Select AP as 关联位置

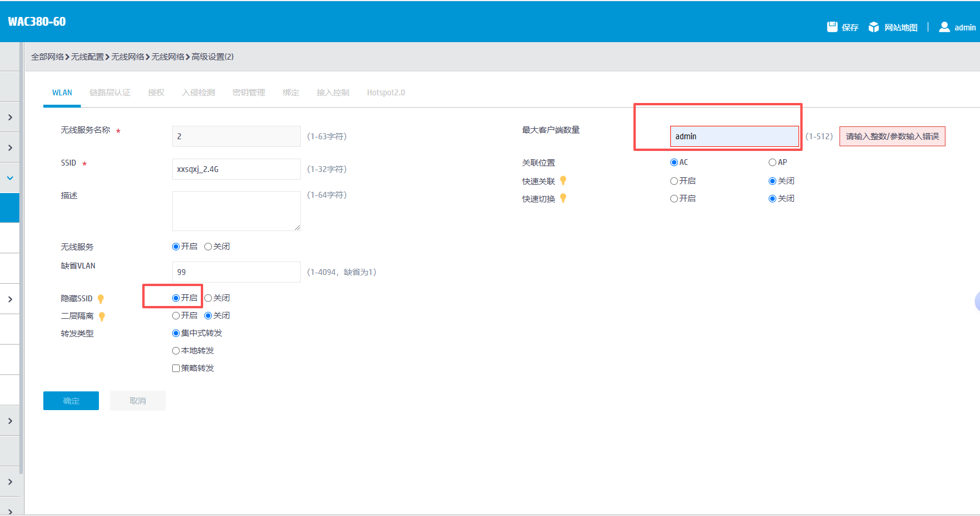(772, 162)
